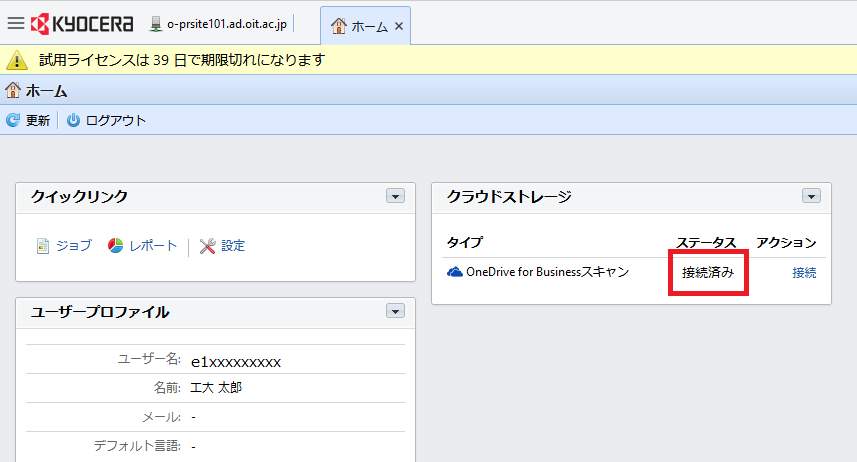Viewport: 857px width, 462px height.
Task: Close the ホーム tab
Action: click(x=399, y=26)
